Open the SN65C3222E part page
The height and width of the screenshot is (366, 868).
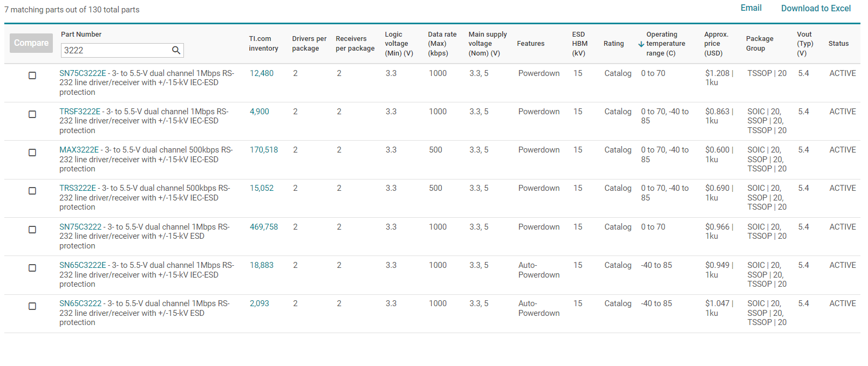pyautogui.click(x=83, y=265)
